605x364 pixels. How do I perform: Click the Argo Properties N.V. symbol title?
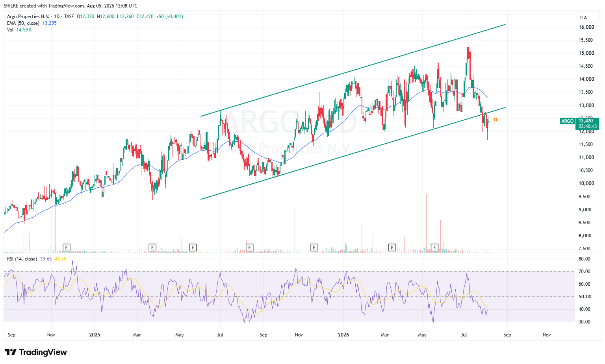[x=28, y=17]
